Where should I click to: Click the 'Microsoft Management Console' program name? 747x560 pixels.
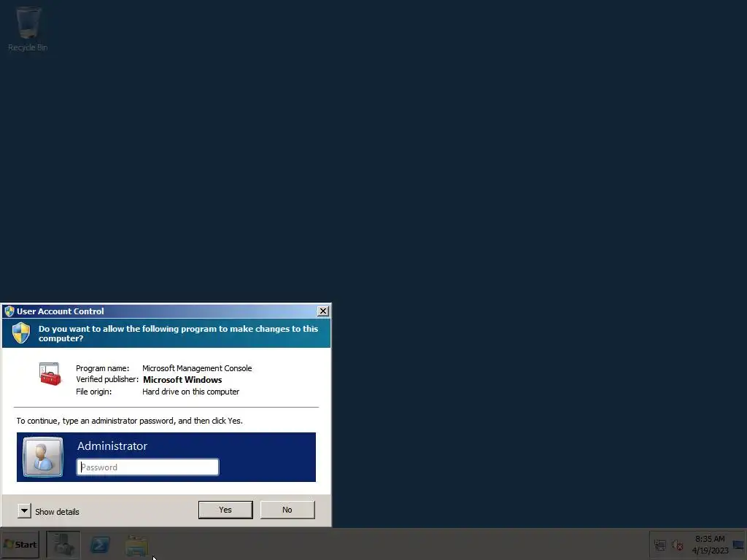pyautogui.click(x=197, y=368)
